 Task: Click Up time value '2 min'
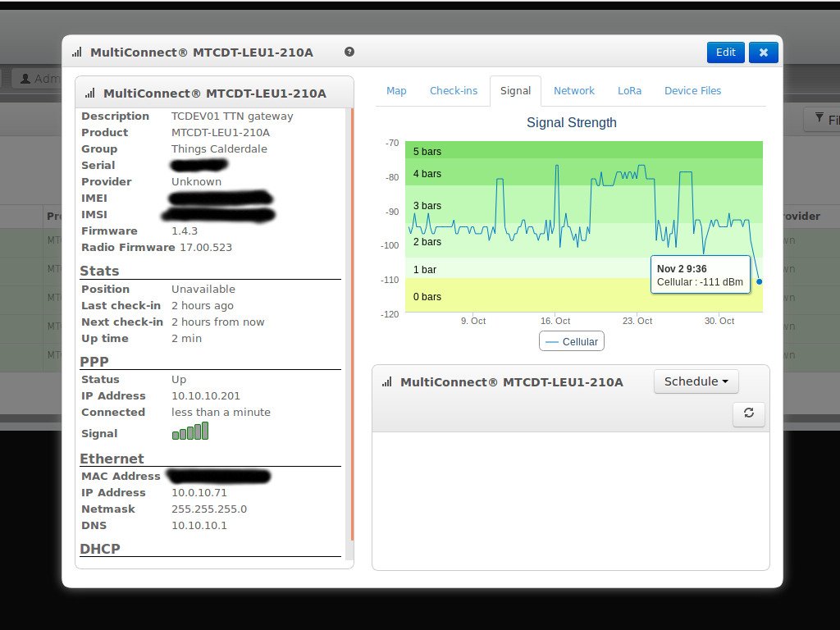coord(186,339)
